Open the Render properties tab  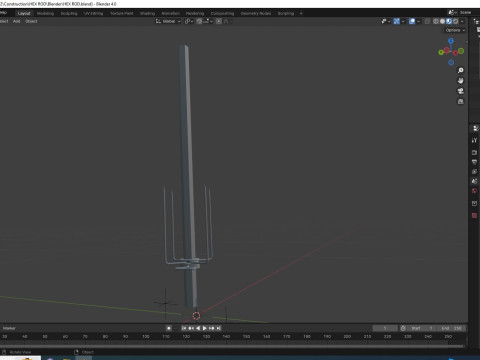point(474,153)
